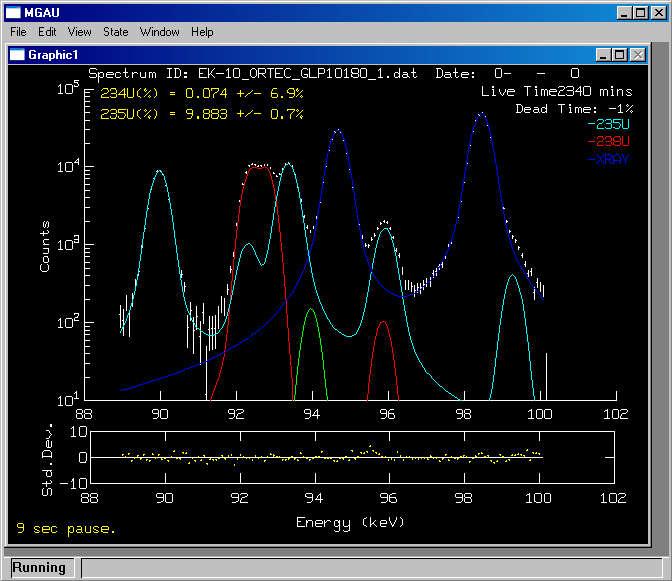Screen dimensions: 672x581
Task: Close the Graphic1 child window
Action: 638,55
